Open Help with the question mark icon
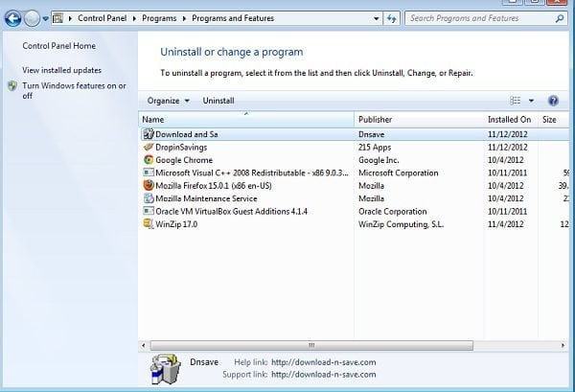This screenshot has width=575, height=392. click(x=553, y=101)
